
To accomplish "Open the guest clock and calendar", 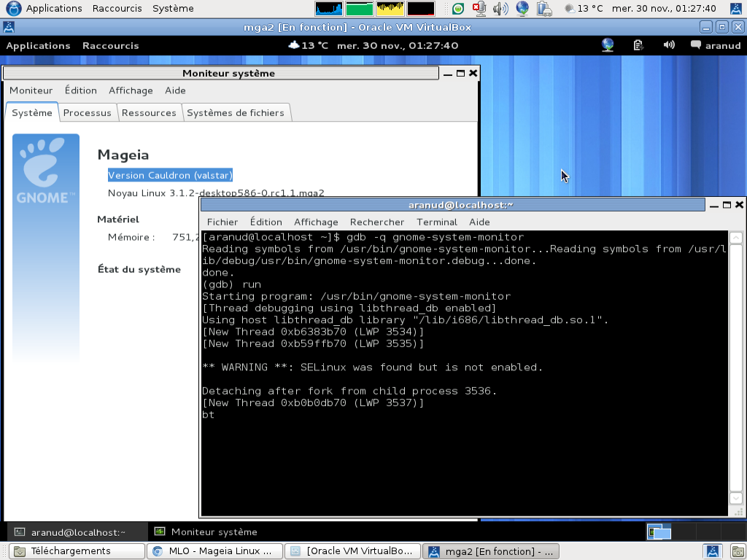I will point(398,46).
